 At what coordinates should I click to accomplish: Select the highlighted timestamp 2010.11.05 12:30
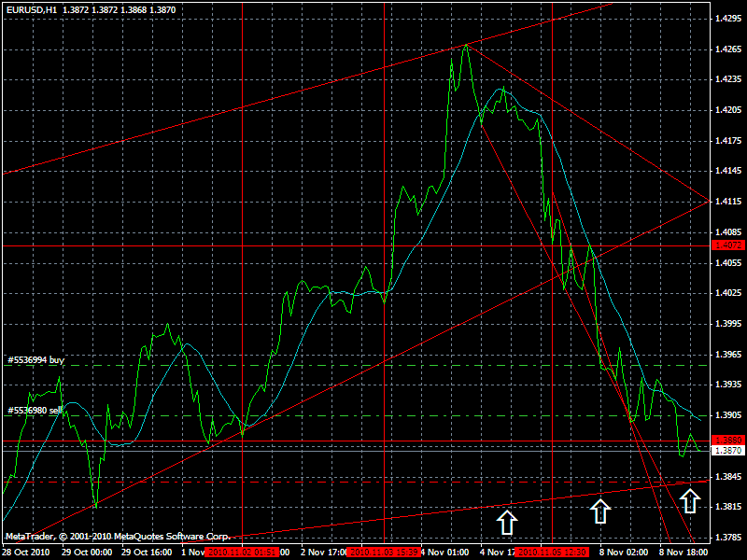(x=553, y=551)
